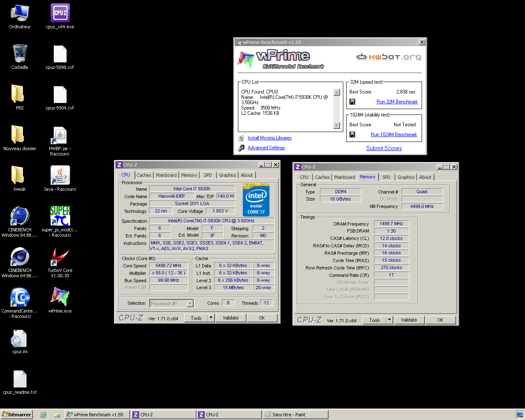Activate Sans titre - Paint taskbar button

[296, 415]
